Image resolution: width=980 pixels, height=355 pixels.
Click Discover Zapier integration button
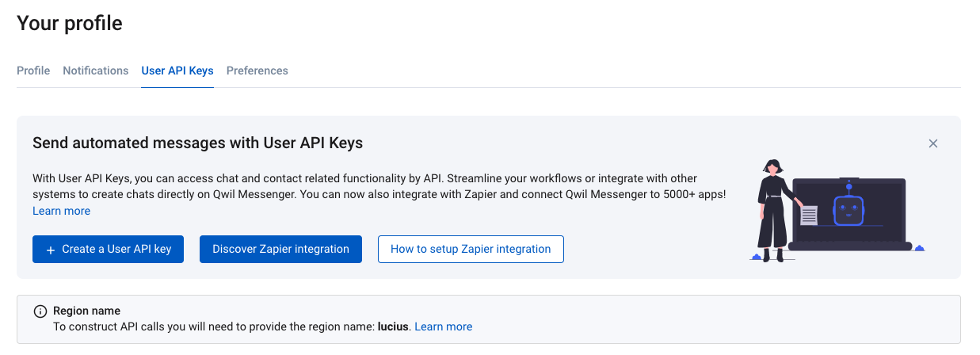coord(280,249)
